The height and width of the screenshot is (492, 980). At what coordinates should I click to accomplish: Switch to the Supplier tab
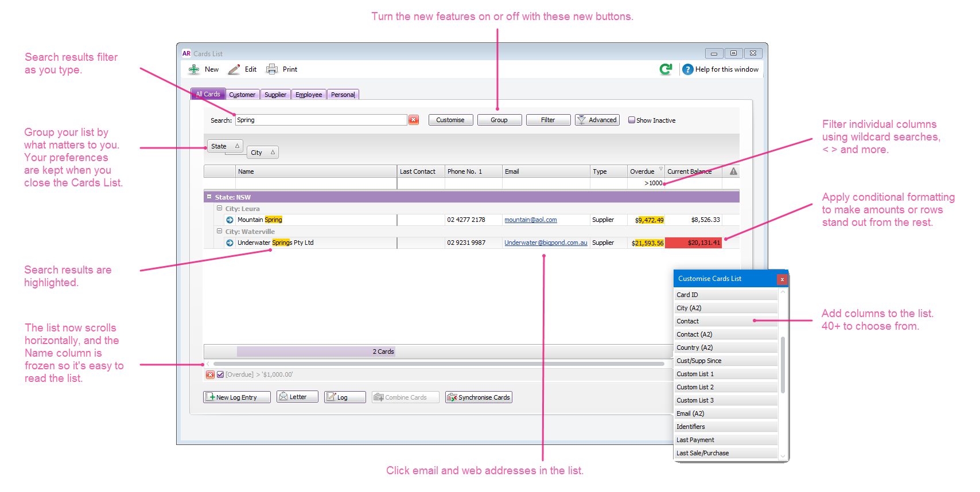tap(275, 95)
